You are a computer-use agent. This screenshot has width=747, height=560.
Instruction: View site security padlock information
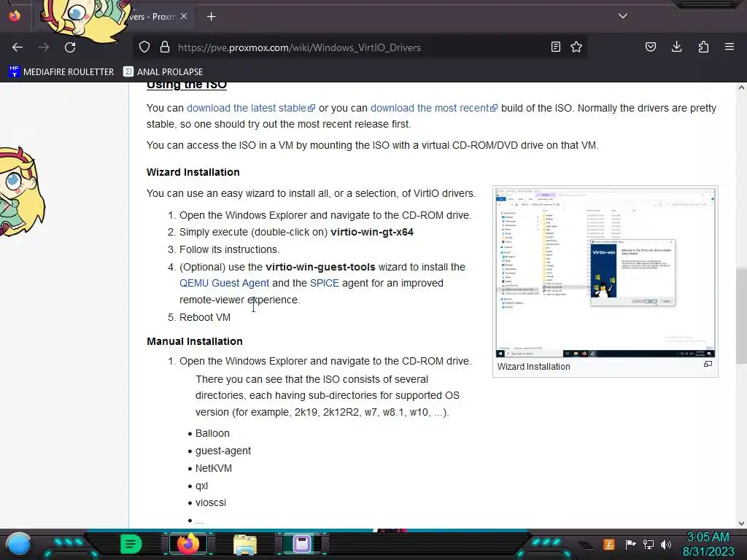pos(165,47)
